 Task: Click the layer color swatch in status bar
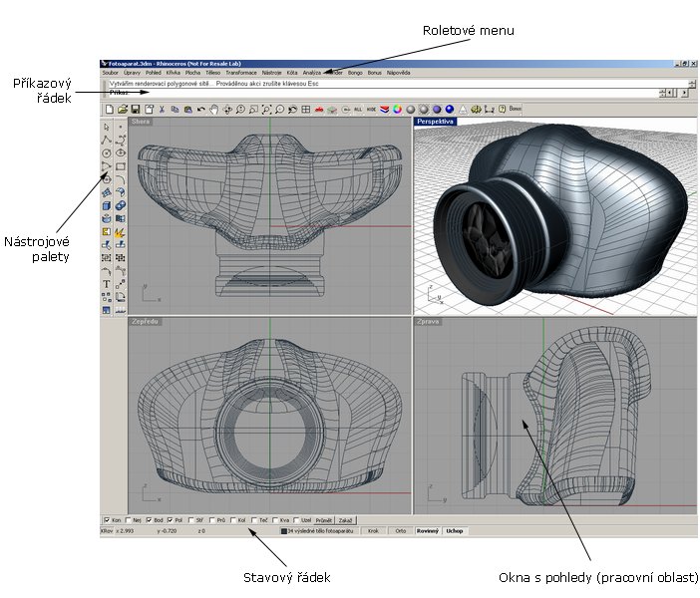(284, 531)
